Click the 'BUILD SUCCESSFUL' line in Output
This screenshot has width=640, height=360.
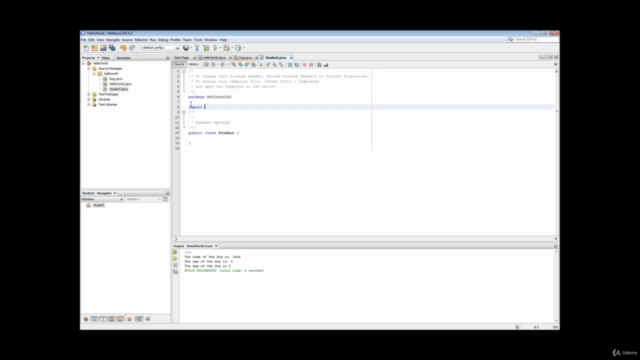pyautogui.click(x=224, y=271)
